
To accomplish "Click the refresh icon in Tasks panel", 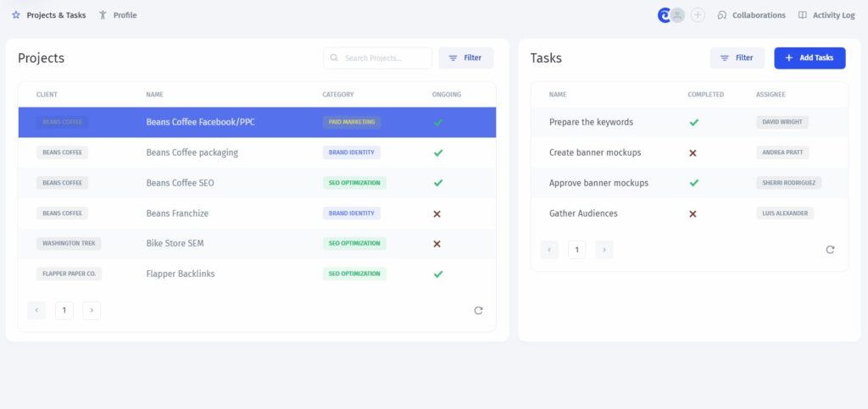I will coord(830,250).
